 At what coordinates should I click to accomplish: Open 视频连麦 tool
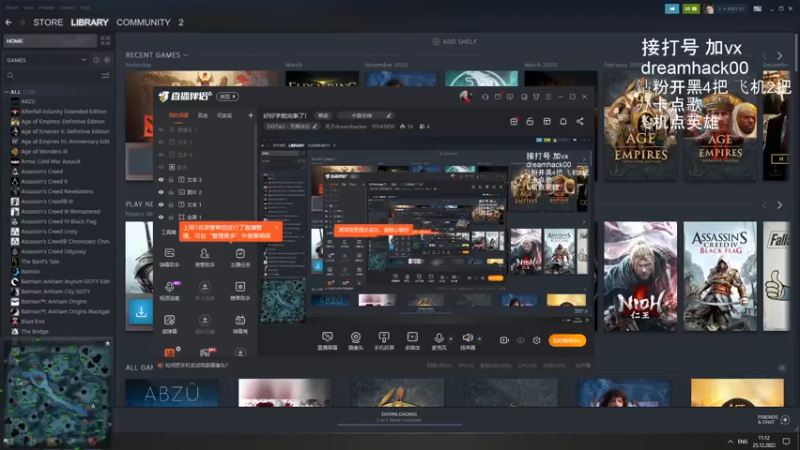tap(169, 290)
